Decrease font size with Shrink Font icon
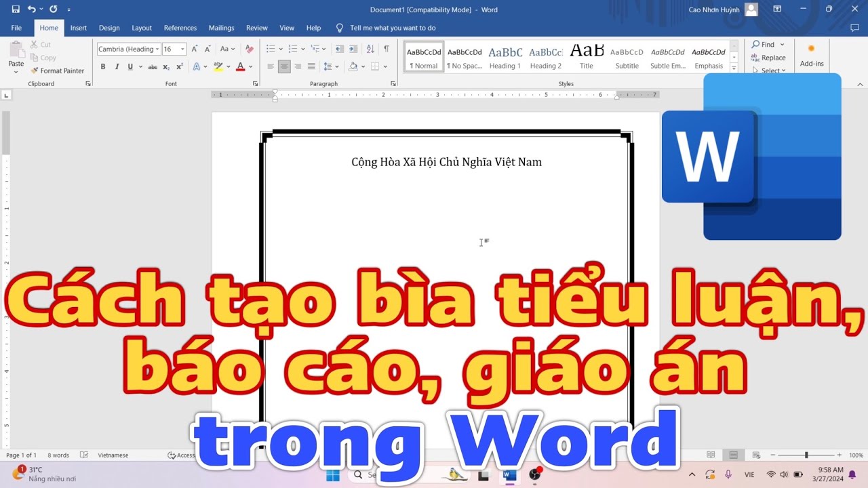The width and height of the screenshot is (868, 488). pyautogui.click(x=208, y=49)
